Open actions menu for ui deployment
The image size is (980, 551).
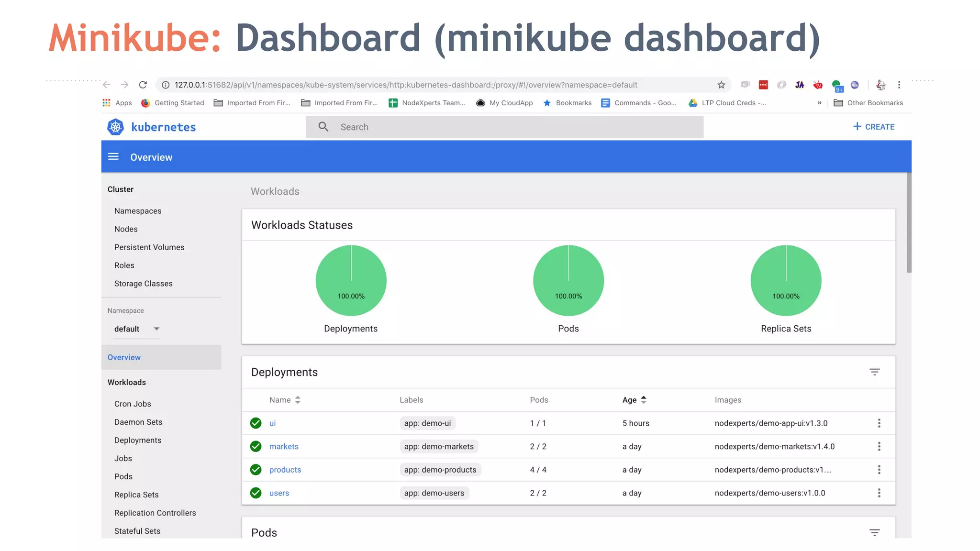879,423
